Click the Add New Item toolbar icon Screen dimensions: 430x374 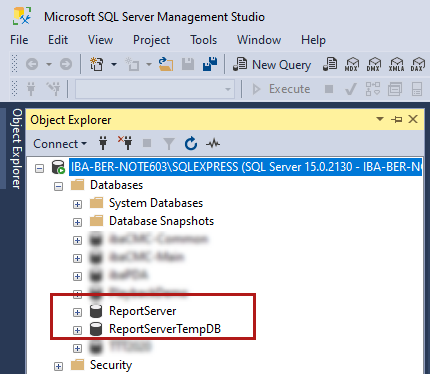(132, 64)
